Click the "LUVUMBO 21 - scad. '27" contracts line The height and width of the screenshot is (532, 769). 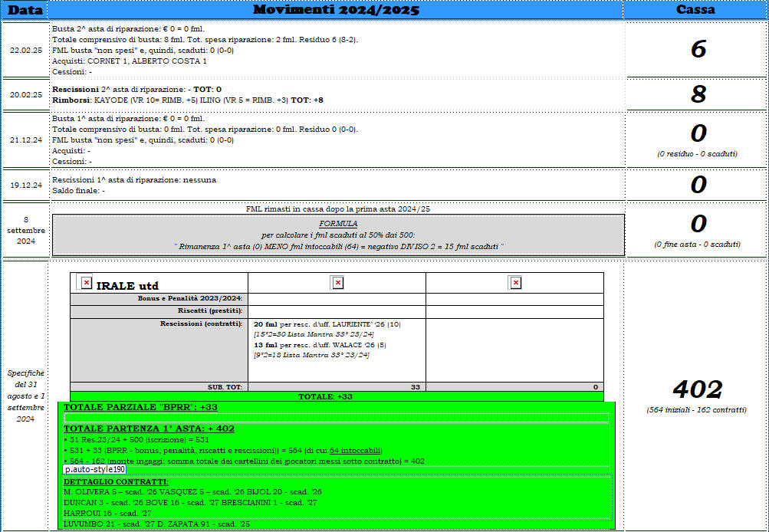coord(157,524)
